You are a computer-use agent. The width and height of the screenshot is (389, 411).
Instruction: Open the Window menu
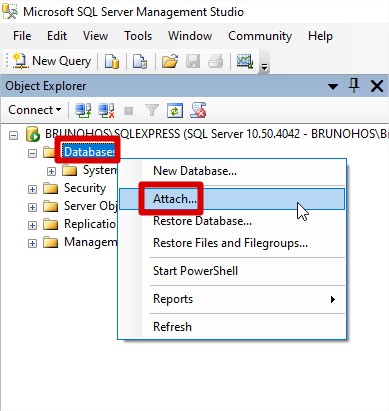[190, 36]
